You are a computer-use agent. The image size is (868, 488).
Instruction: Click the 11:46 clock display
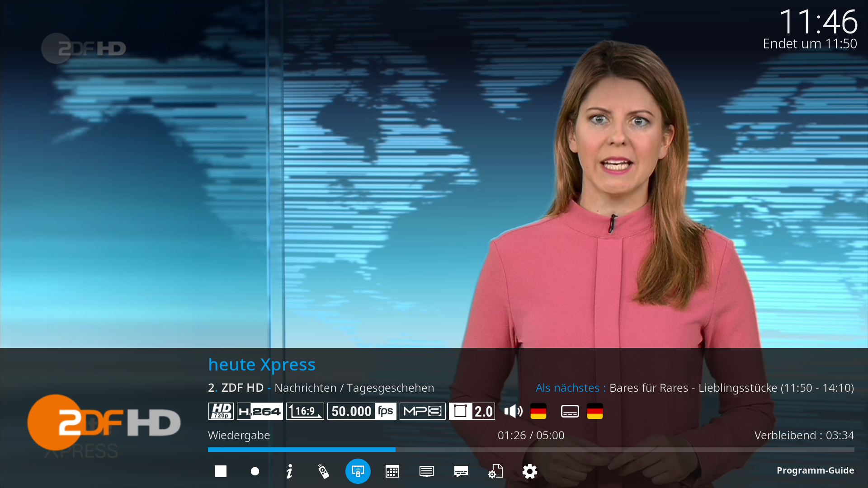click(x=818, y=22)
